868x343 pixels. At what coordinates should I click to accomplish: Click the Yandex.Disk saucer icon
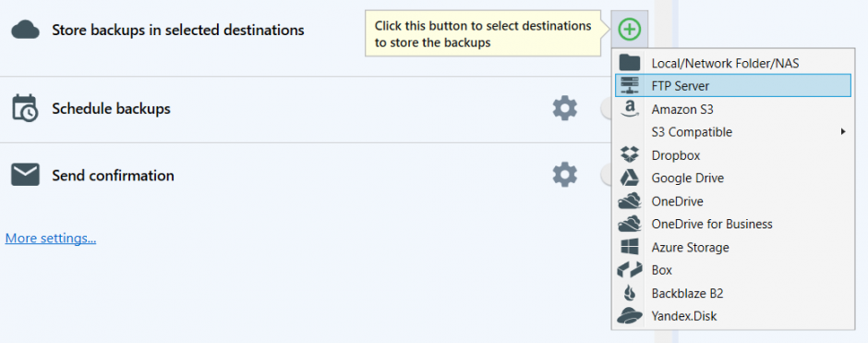630,316
